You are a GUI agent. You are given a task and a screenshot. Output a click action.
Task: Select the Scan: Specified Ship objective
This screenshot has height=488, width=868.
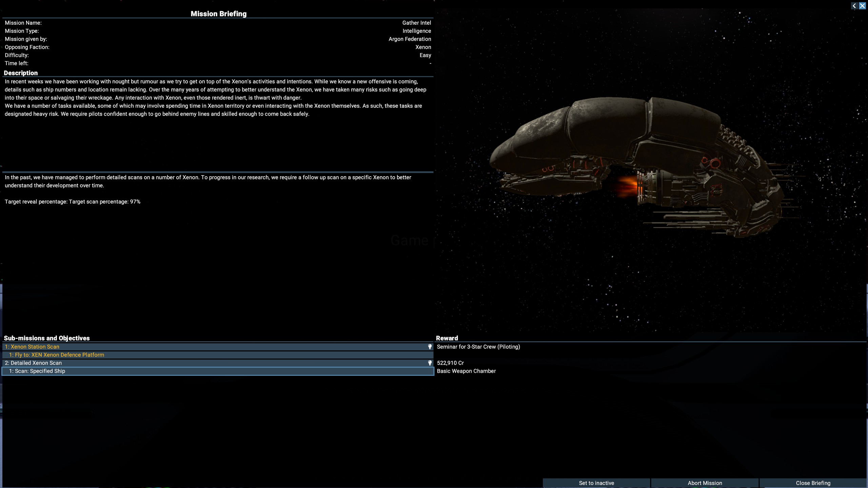(37, 371)
